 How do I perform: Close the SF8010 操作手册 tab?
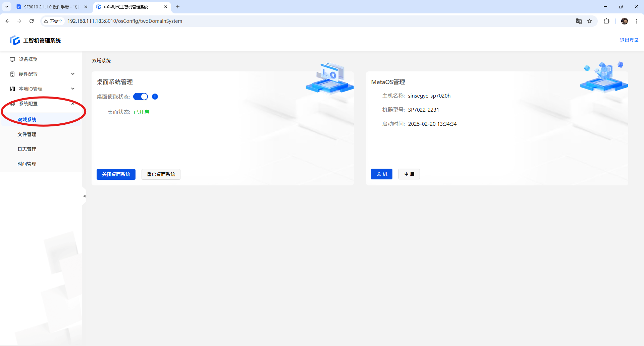86,7
